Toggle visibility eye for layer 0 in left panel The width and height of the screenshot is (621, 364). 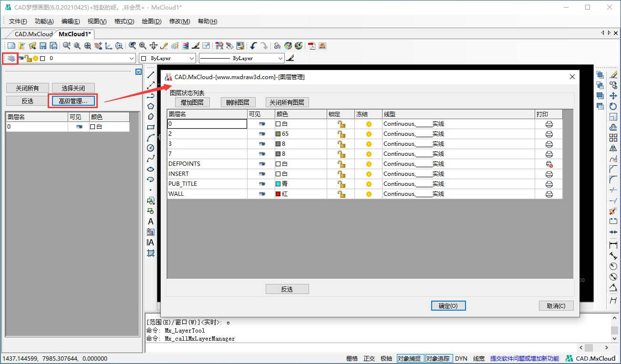(79, 127)
